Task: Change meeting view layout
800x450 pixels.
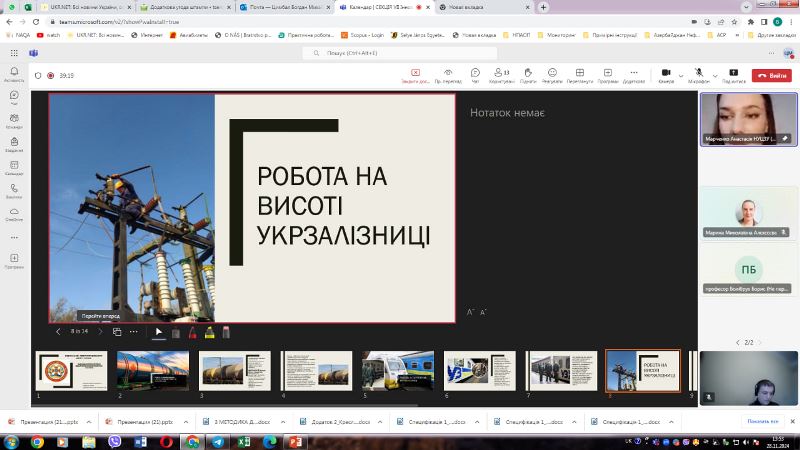Action: point(580,76)
